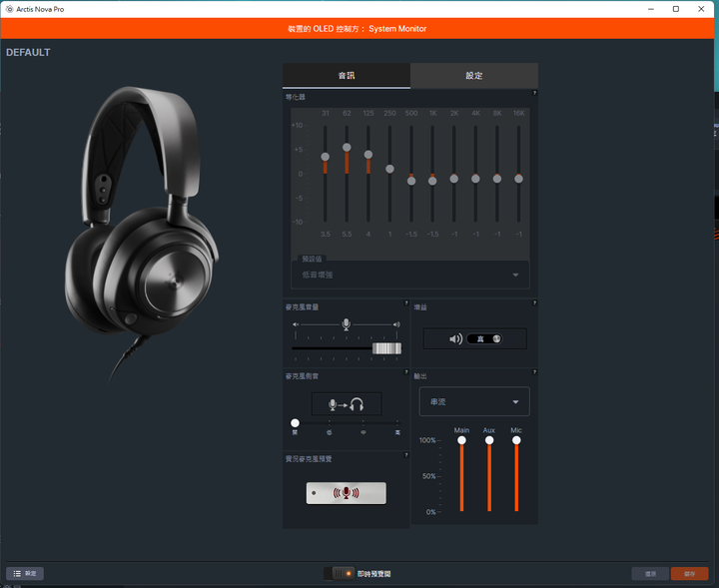Open the configs list button at bottom left
This screenshot has width=719, height=588.
(x=25, y=573)
